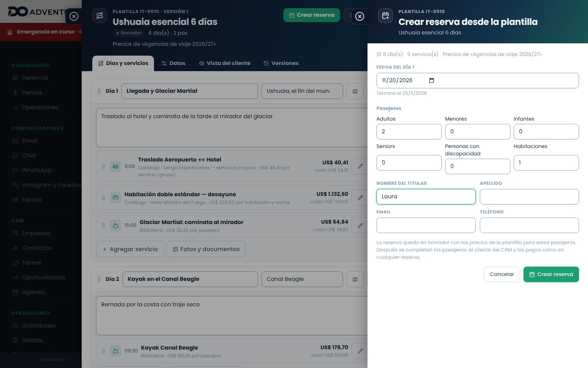Open the map icon for Día 1
The width and height of the screenshot is (588, 368).
(355, 91)
